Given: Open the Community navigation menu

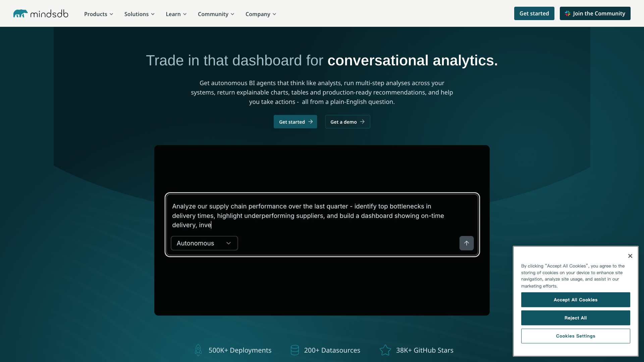Looking at the screenshot, I should (x=216, y=14).
